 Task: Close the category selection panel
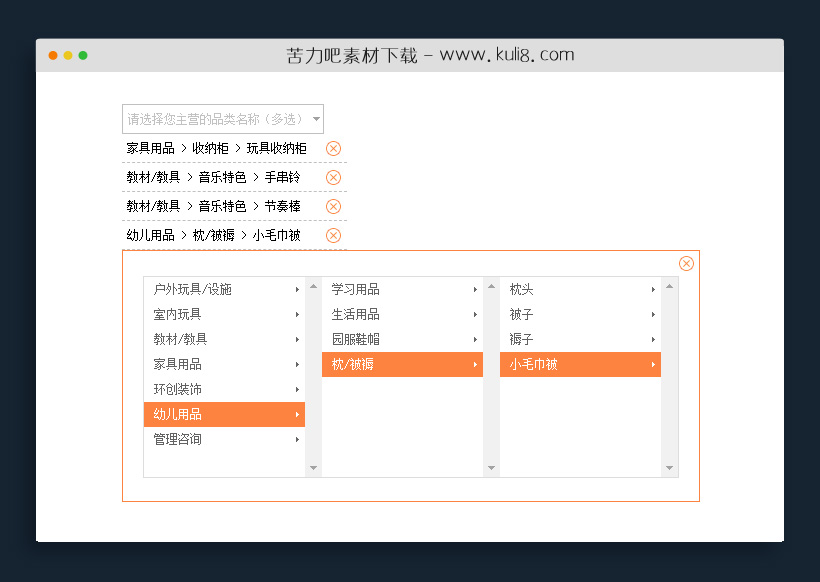click(x=686, y=263)
